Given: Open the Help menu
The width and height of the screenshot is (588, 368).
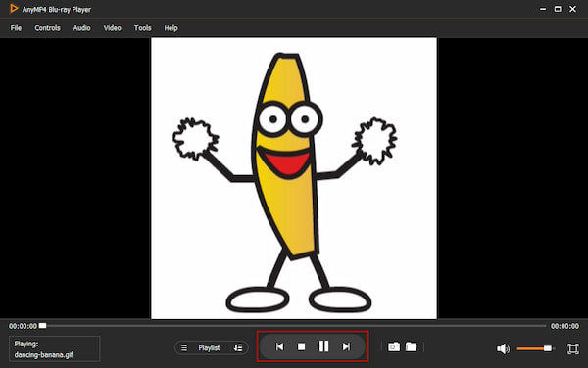Looking at the screenshot, I should (x=171, y=28).
